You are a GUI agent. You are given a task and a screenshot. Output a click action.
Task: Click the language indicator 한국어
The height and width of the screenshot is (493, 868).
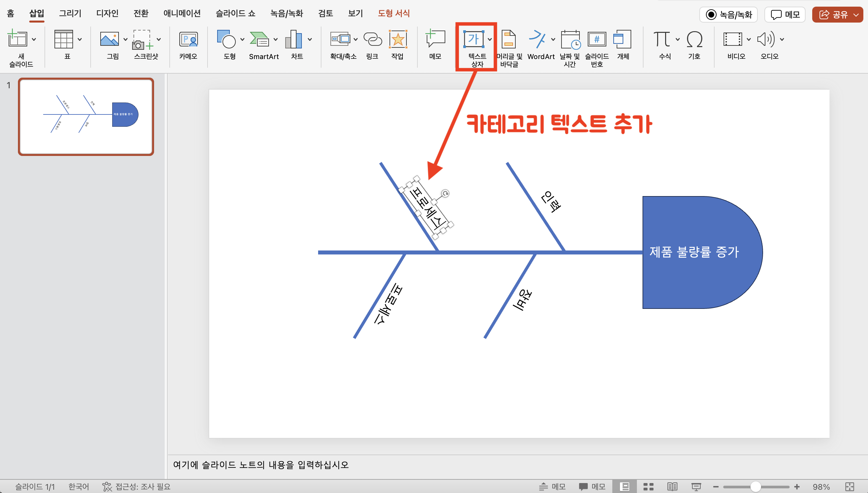pos(79,487)
